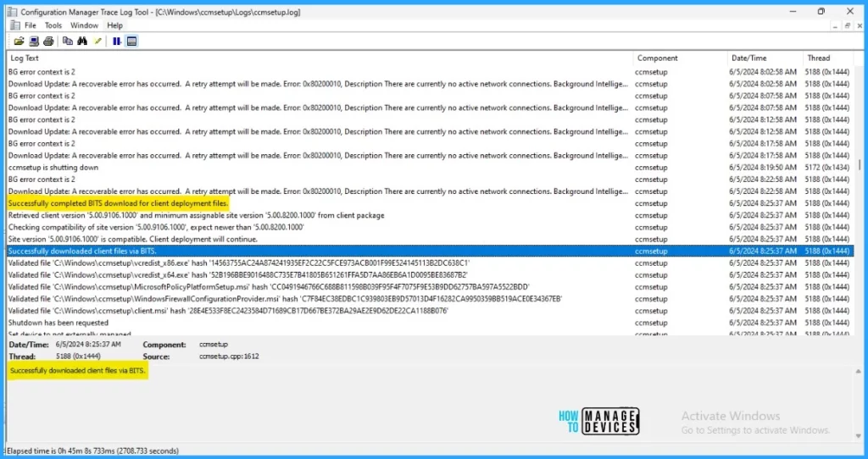The width and height of the screenshot is (868, 459).
Task: Click the message text in the details pane
Action: tap(77, 371)
